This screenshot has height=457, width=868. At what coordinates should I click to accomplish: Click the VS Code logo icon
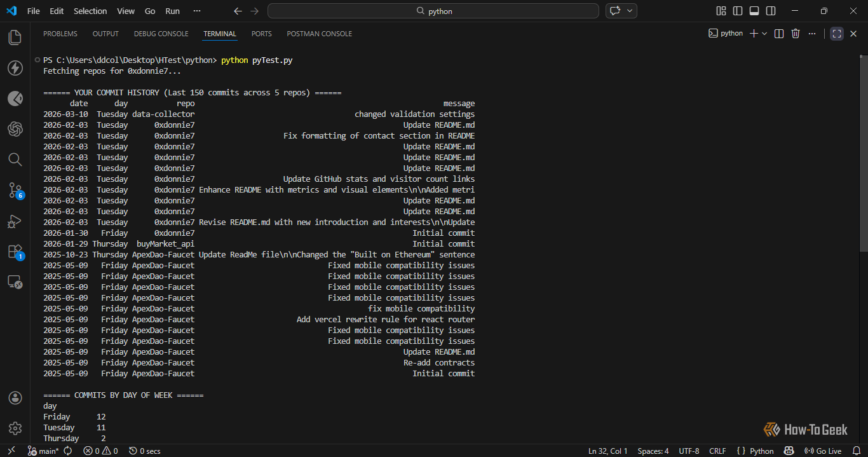tap(11, 11)
